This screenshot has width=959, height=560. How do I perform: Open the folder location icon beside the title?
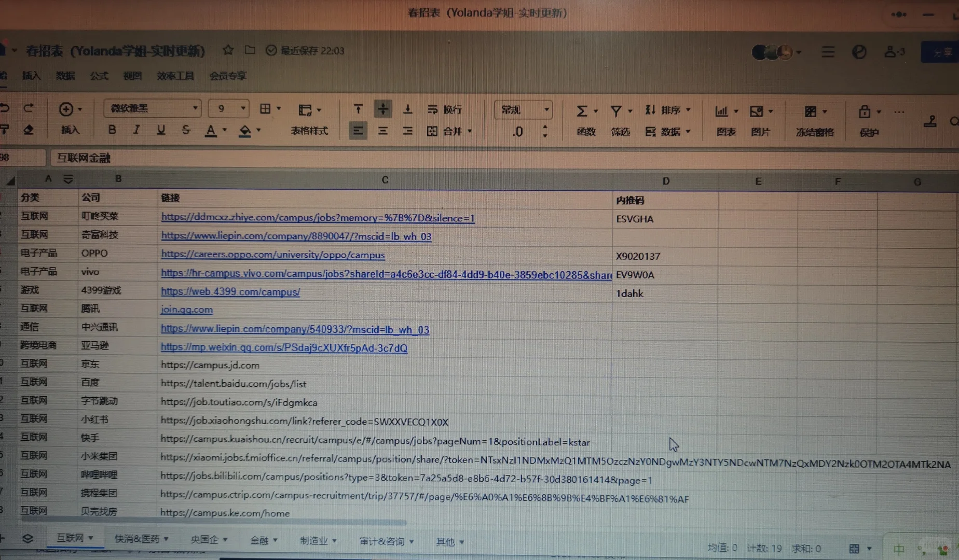[x=250, y=50]
